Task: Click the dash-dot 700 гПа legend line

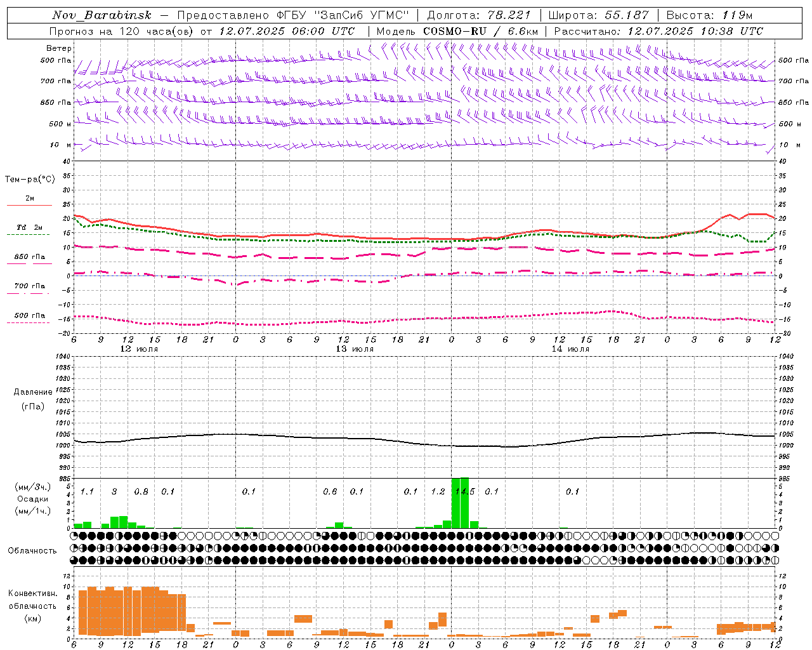Action: tap(29, 293)
